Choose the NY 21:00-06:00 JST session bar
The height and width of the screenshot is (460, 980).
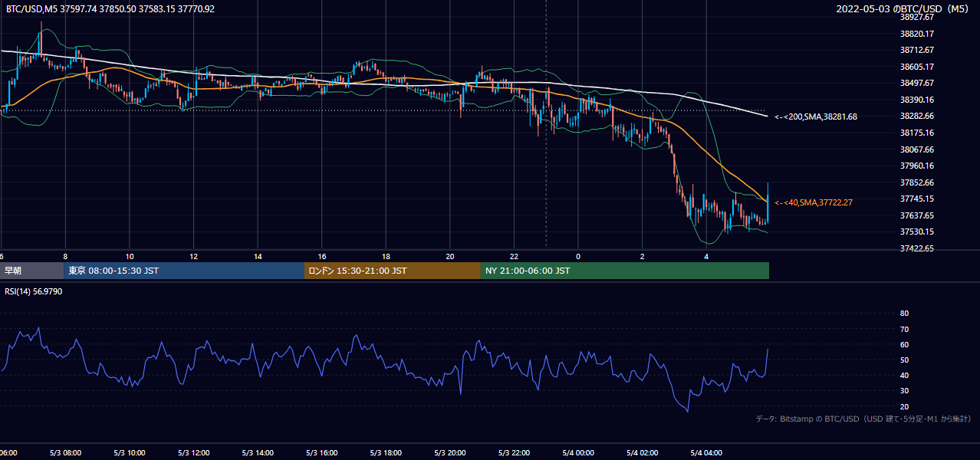625,271
